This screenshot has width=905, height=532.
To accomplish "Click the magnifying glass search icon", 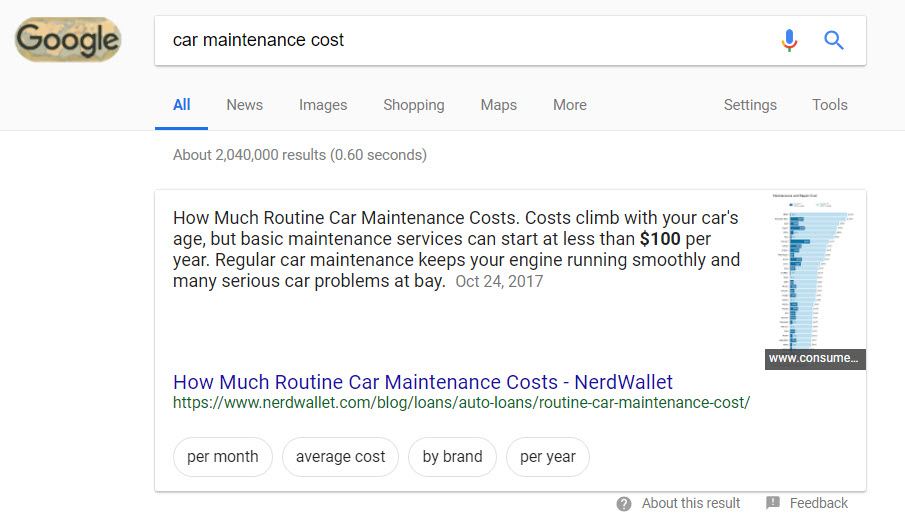I will coord(834,40).
